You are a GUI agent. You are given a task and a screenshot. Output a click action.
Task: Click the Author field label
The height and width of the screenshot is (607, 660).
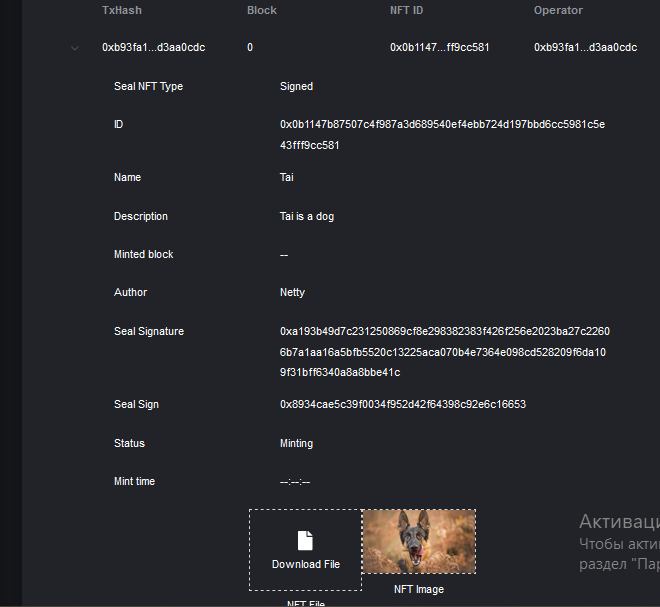click(130, 293)
